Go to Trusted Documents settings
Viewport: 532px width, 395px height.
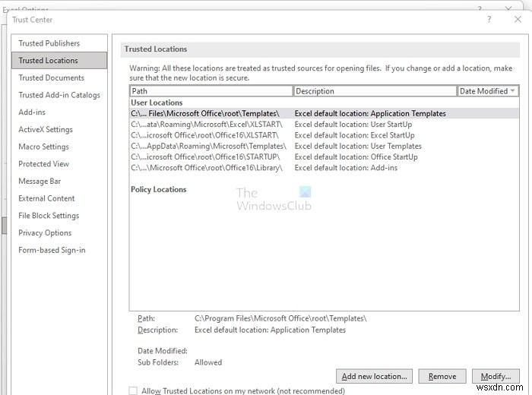pos(51,77)
